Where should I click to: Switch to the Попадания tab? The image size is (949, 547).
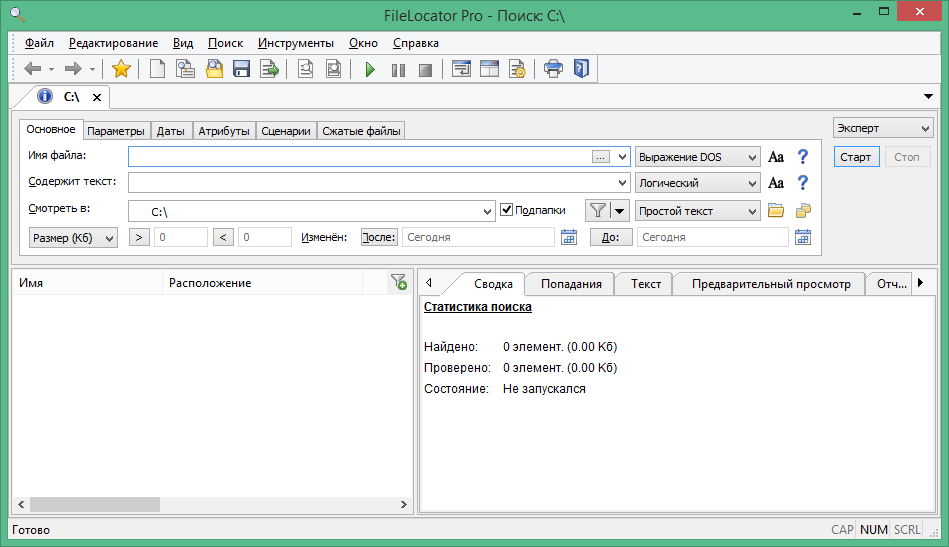tap(571, 284)
